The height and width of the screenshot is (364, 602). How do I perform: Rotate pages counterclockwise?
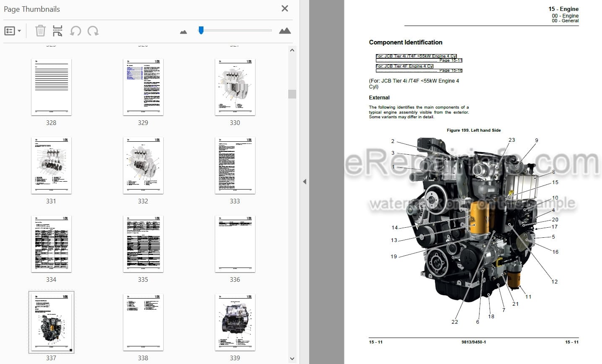coord(76,31)
